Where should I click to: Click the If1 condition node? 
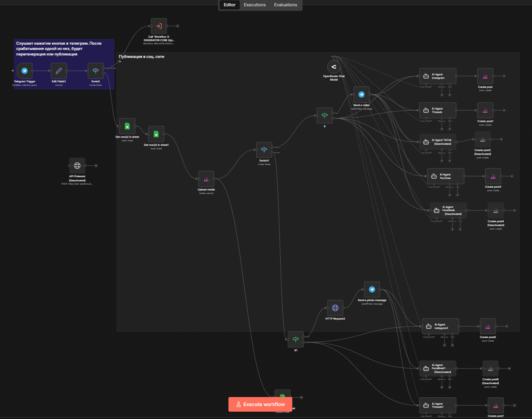click(296, 339)
